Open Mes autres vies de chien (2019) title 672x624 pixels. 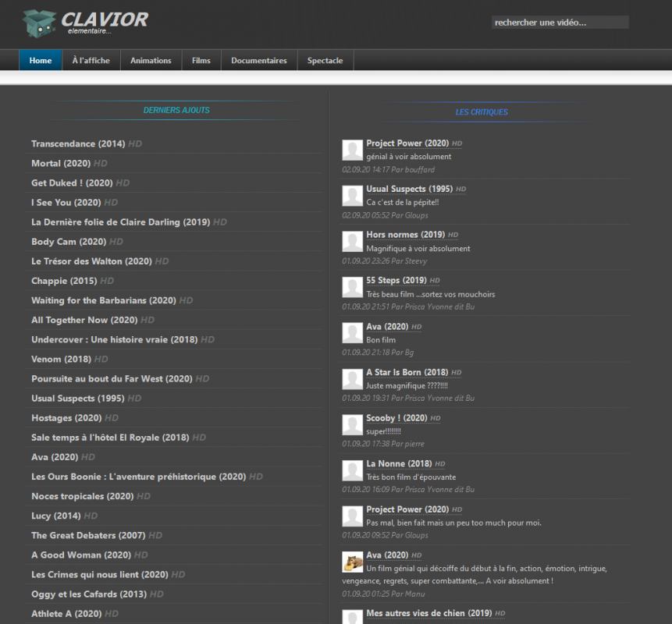point(428,613)
